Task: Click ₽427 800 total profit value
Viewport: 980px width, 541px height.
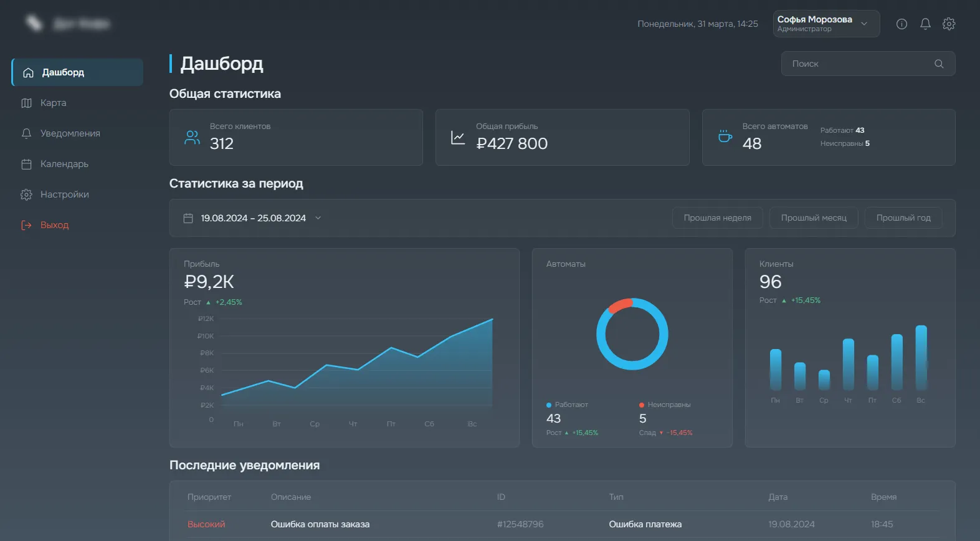Action: coord(511,143)
